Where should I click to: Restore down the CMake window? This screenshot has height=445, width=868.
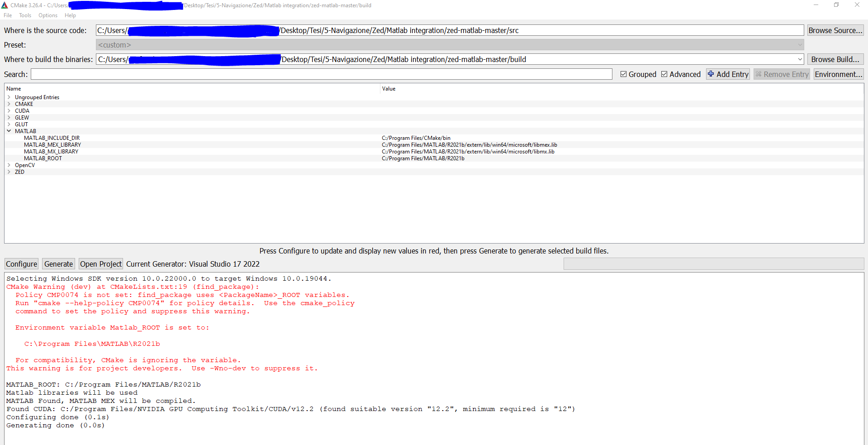[x=836, y=5]
